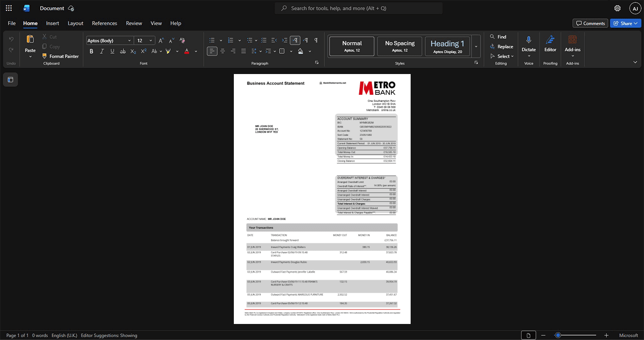Screen dimensions: 644x340
Task: Expand the bullets list dropdown arrow
Action: point(221,41)
